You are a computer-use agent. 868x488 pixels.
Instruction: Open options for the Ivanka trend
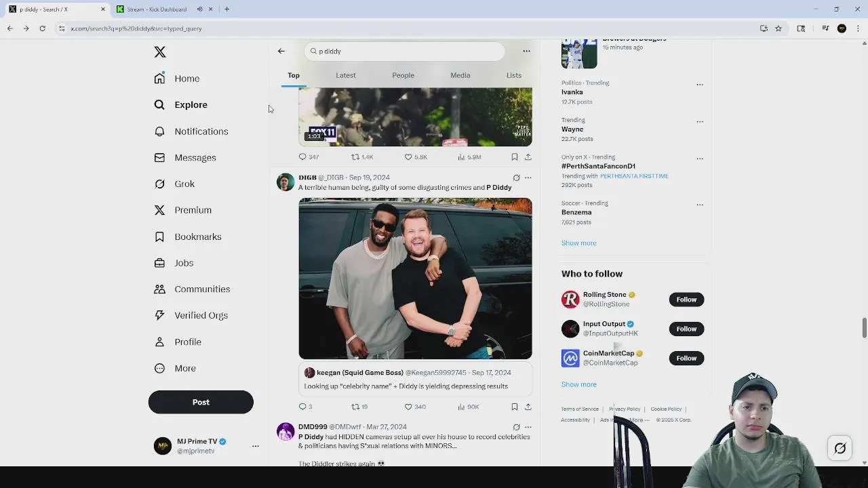[700, 85]
